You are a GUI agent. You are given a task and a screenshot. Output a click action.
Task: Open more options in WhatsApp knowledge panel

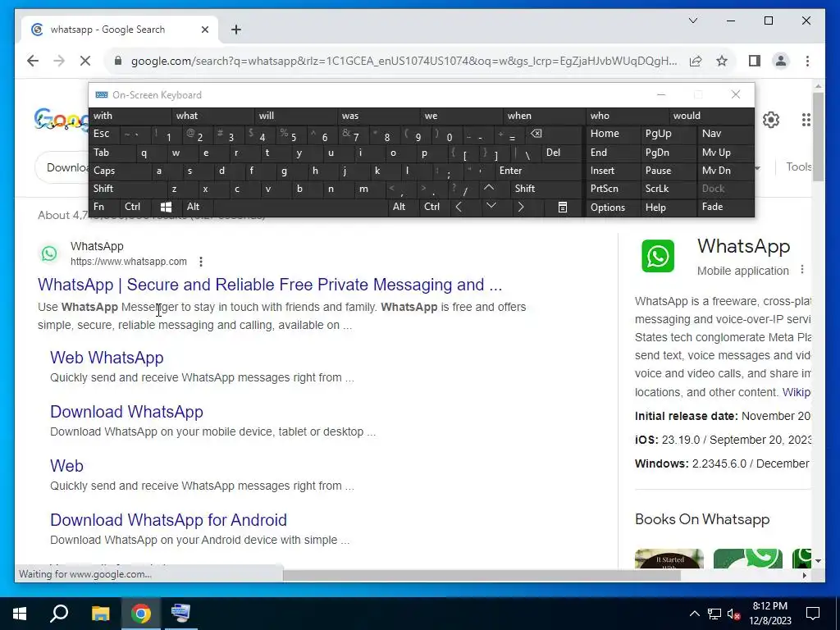tap(802, 269)
